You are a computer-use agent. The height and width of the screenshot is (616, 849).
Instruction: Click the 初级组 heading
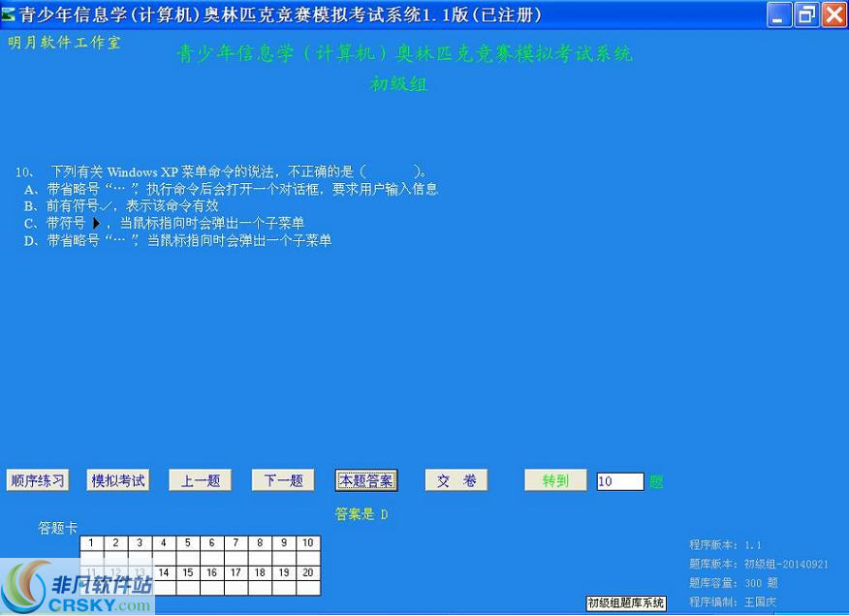click(x=398, y=84)
